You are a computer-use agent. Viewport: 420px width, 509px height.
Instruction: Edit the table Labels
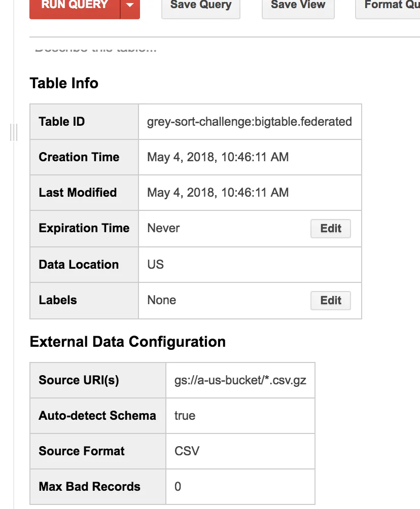tap(330, 300)
